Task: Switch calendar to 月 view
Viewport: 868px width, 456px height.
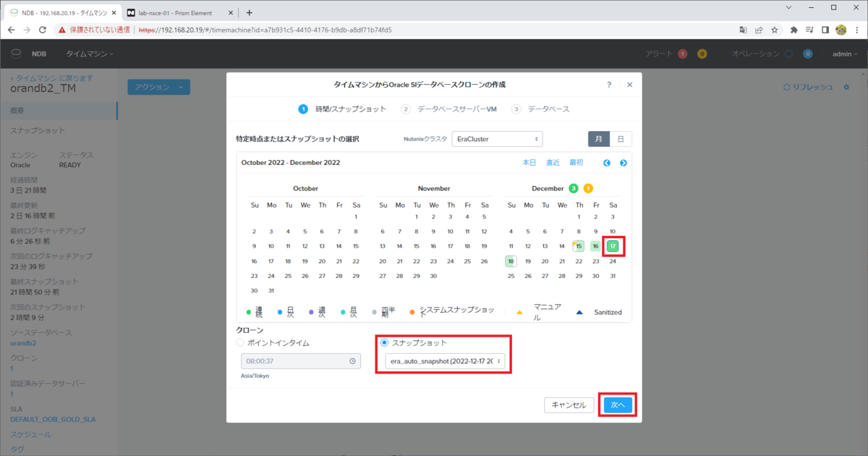Action: [x=599, y=139]
